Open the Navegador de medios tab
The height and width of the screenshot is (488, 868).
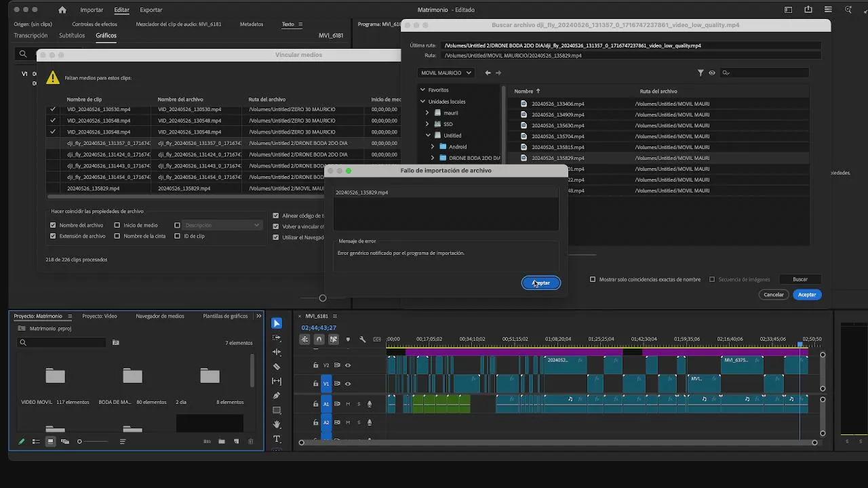tap(160, 316)
